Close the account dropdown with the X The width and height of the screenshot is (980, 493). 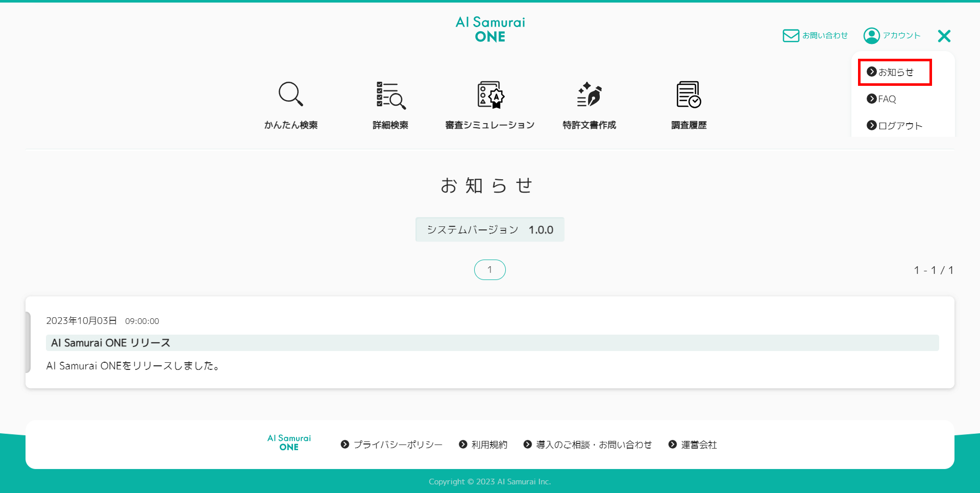pos(944,36)
